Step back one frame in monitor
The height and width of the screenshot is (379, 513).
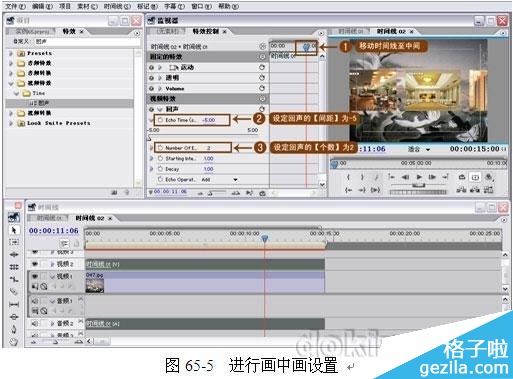click(405, 177)
